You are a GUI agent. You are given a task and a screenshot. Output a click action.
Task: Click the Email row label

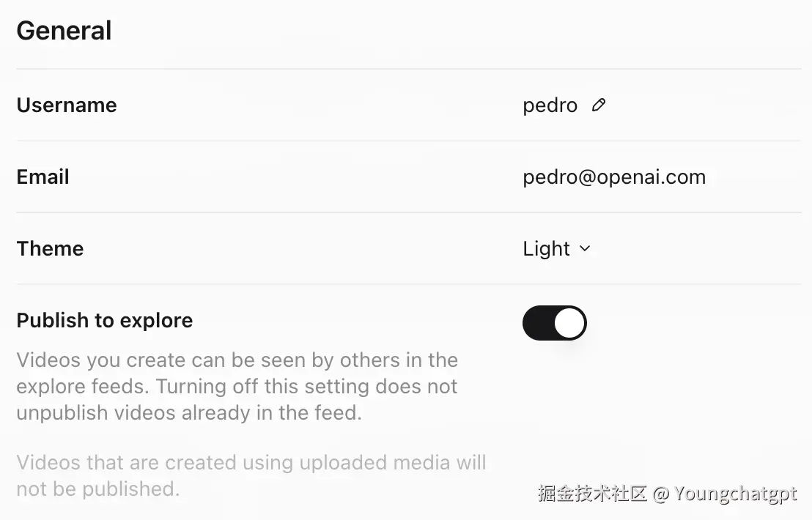43,177
